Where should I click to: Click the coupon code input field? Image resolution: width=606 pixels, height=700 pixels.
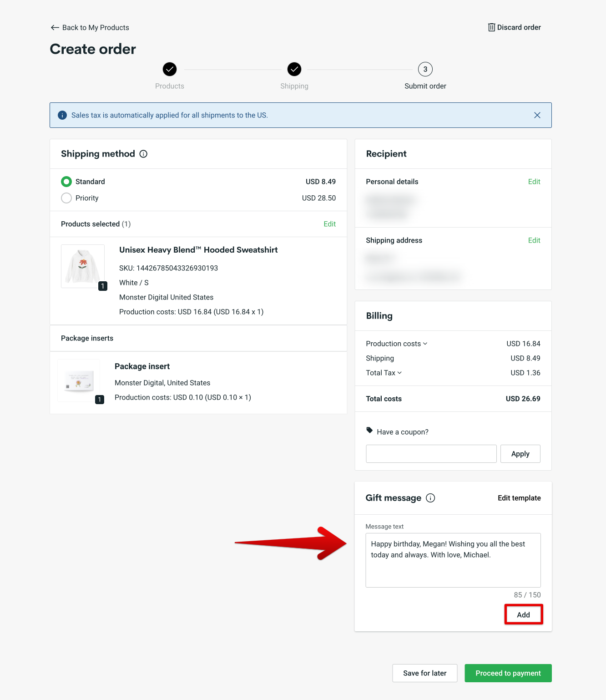click(x=431, y=453)
